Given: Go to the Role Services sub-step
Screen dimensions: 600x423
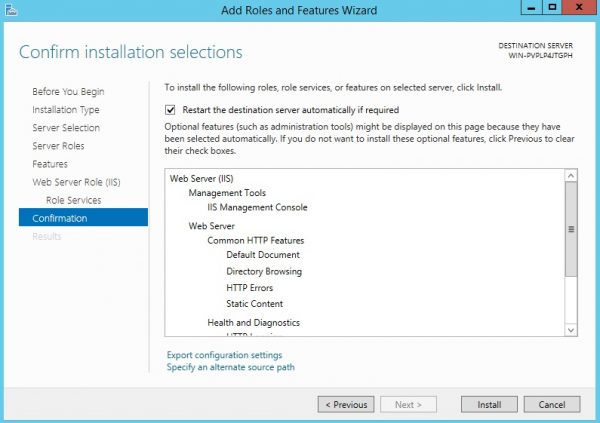Looking at the screenshot, I should coord(73,200).
